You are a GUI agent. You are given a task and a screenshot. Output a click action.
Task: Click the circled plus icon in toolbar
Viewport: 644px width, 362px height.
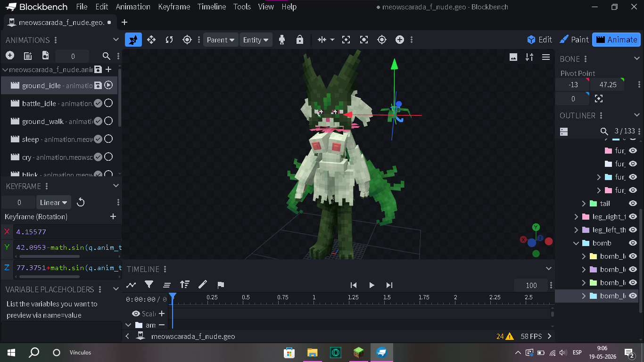[x=400, y=40]
